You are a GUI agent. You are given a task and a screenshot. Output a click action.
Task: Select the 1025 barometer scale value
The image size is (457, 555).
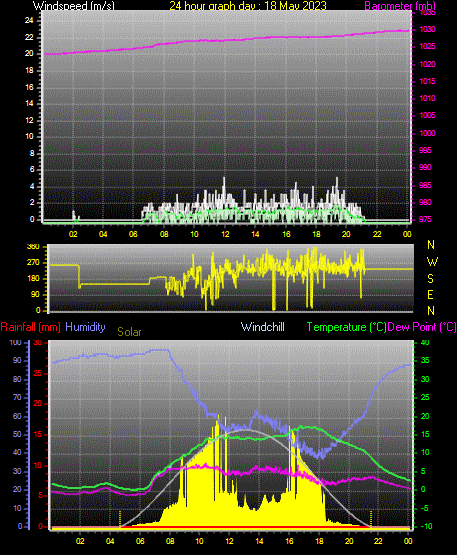pyautogui.click(x=427, y=46)
